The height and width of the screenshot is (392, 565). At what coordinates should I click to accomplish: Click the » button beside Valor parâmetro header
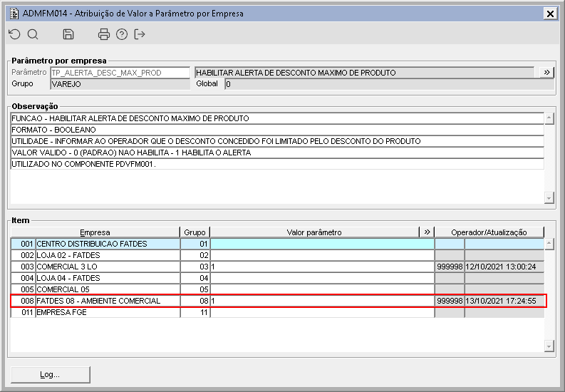point(427,232)
